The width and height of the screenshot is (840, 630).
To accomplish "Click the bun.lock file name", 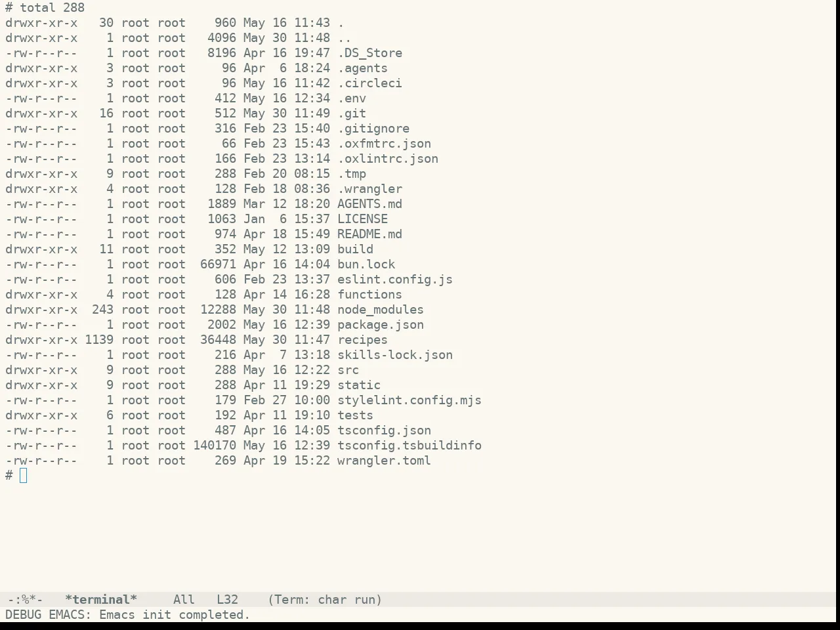I will pos(366,264).
